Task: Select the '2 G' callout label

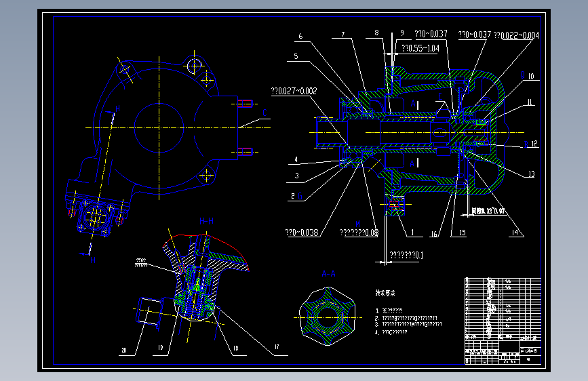Action: (x=296, y=196)
